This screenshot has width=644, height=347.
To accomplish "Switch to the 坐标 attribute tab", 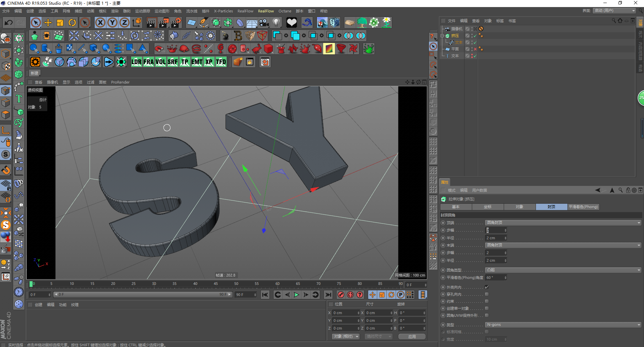I will (488, 207).
